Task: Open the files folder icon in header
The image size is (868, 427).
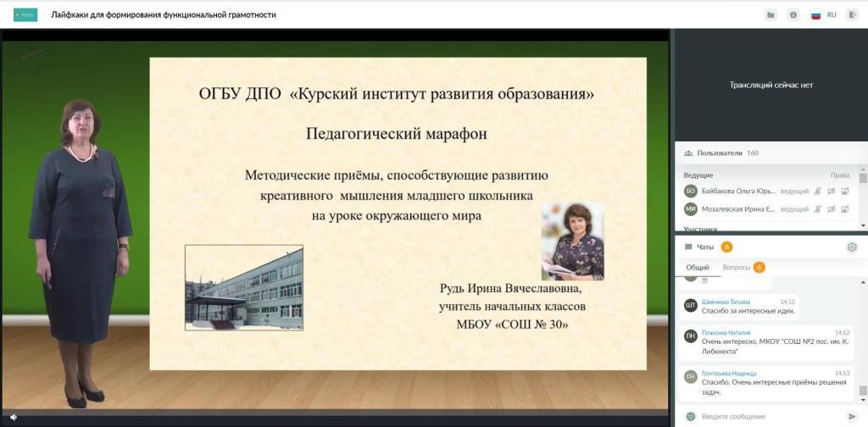Action: click(771, 15)
